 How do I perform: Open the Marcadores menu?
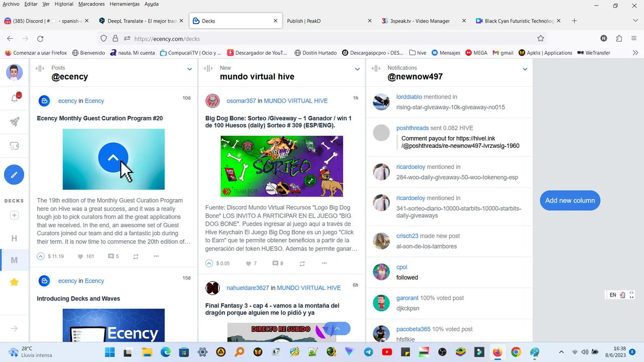coord(92,4)
